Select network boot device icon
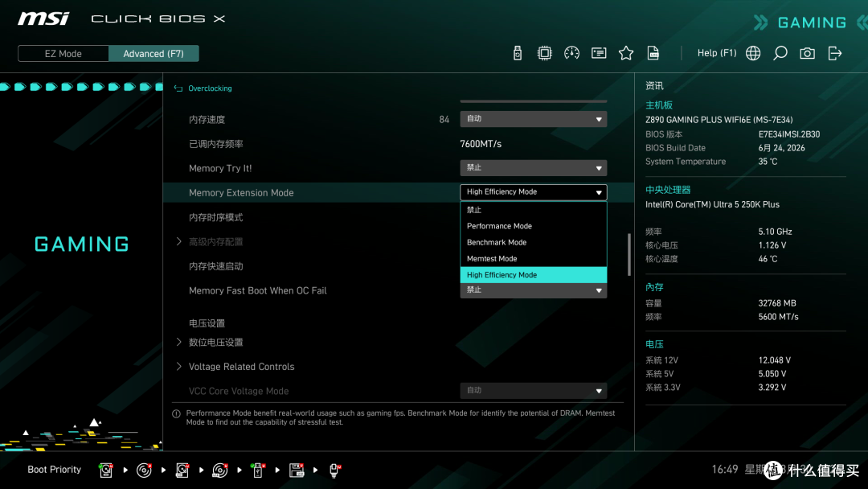868x489 pixels. (x=334, y=471)
